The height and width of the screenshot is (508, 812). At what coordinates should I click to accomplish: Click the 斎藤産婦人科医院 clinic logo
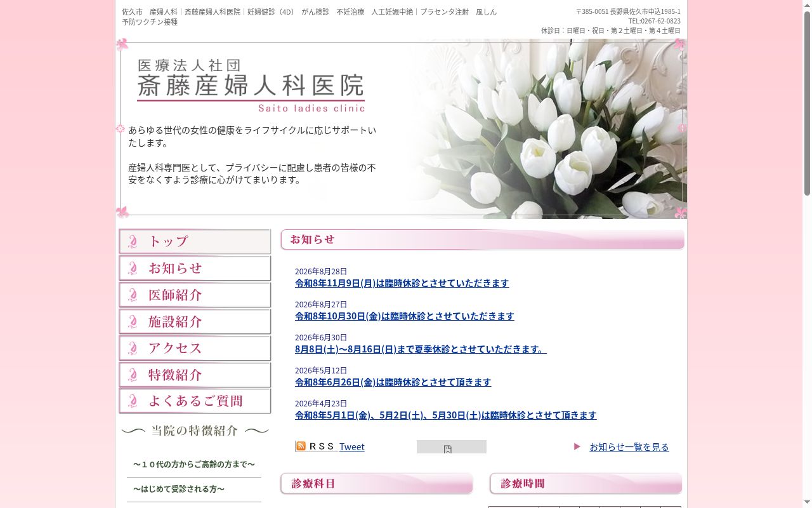[251, 86]
